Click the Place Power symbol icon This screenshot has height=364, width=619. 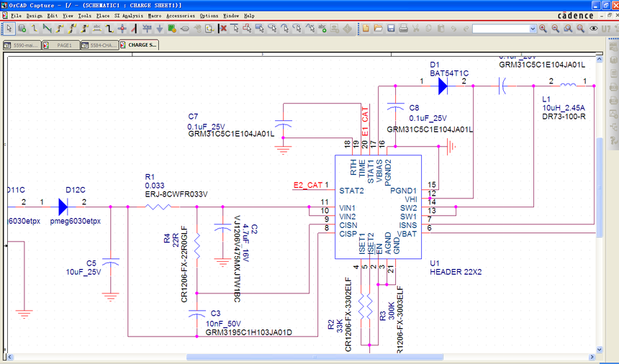(x=147, y=28)
